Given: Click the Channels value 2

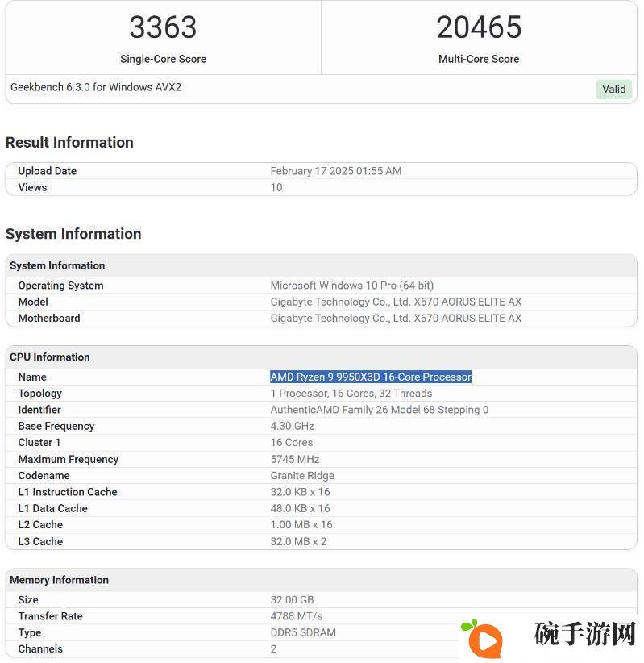Looking at the screenshot, I should point(273,649).
